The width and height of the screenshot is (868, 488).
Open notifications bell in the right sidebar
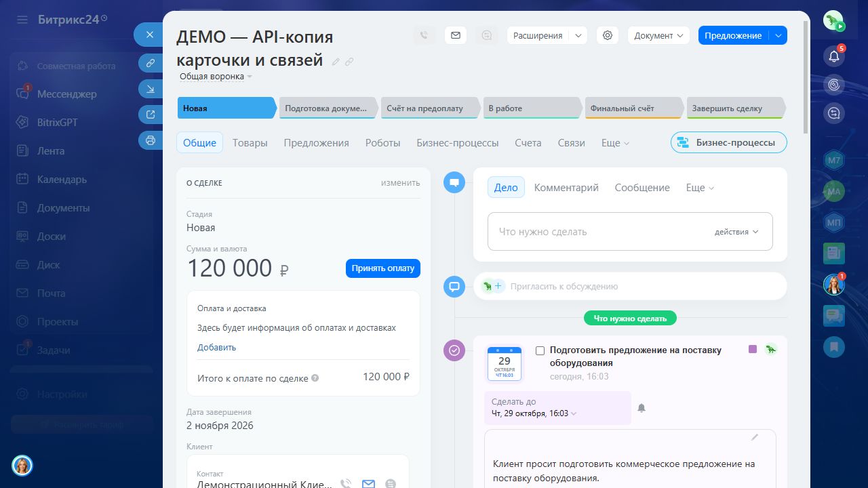[x=834, y=56]
